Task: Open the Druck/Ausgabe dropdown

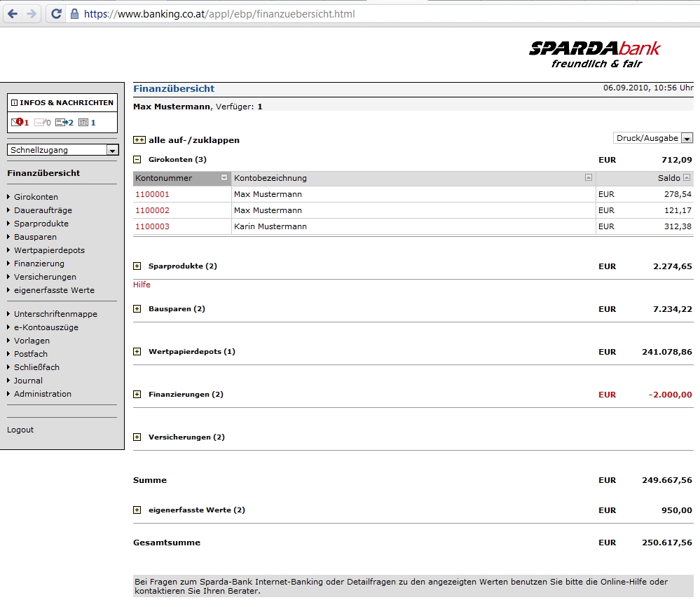Action: click(x=653, y=138)
